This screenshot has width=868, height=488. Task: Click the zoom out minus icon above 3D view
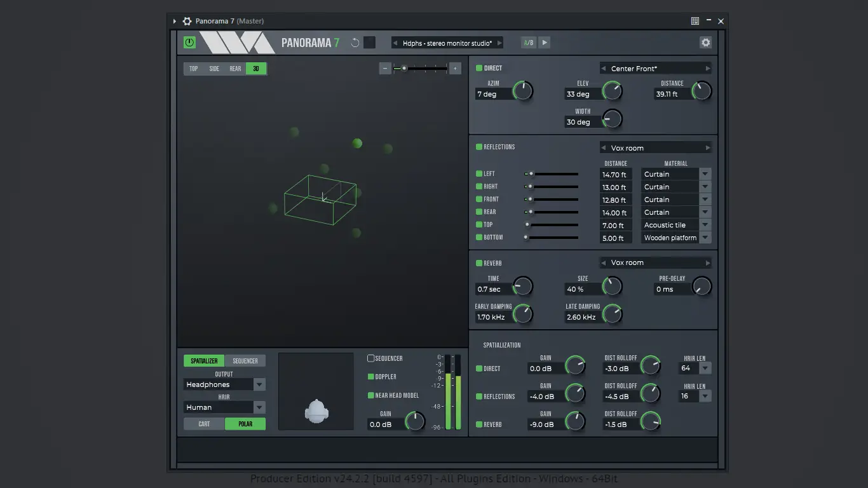pos(385,68)
